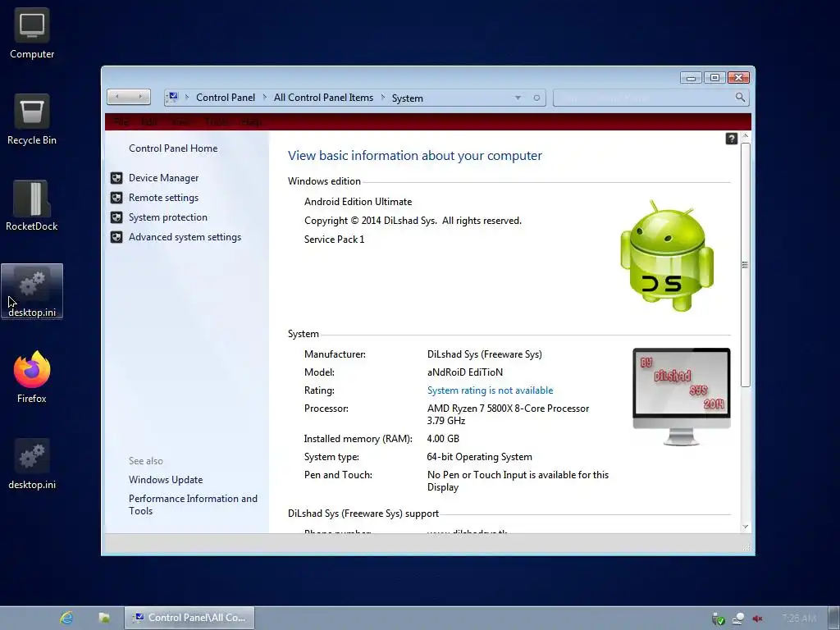The height and width of the screenshot is (630, 840).
Task: Click the computer icon in the address bar
Action: click(x=172, y=97)
